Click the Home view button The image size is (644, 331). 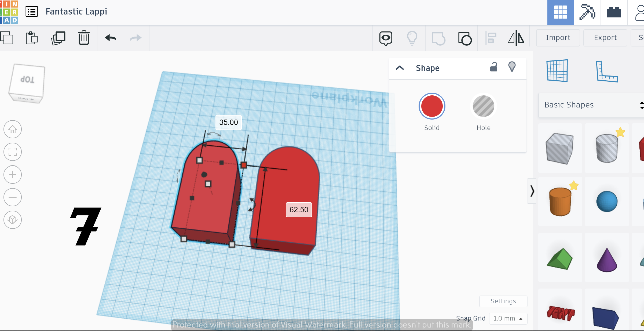[13, 129]
